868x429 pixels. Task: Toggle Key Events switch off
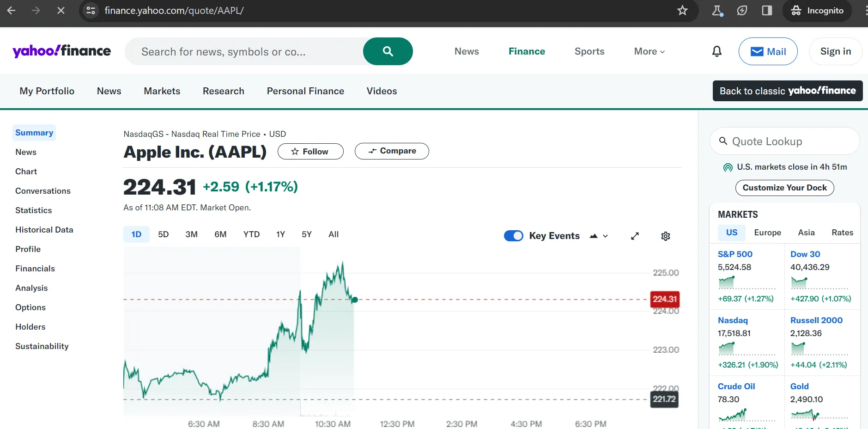513,236
